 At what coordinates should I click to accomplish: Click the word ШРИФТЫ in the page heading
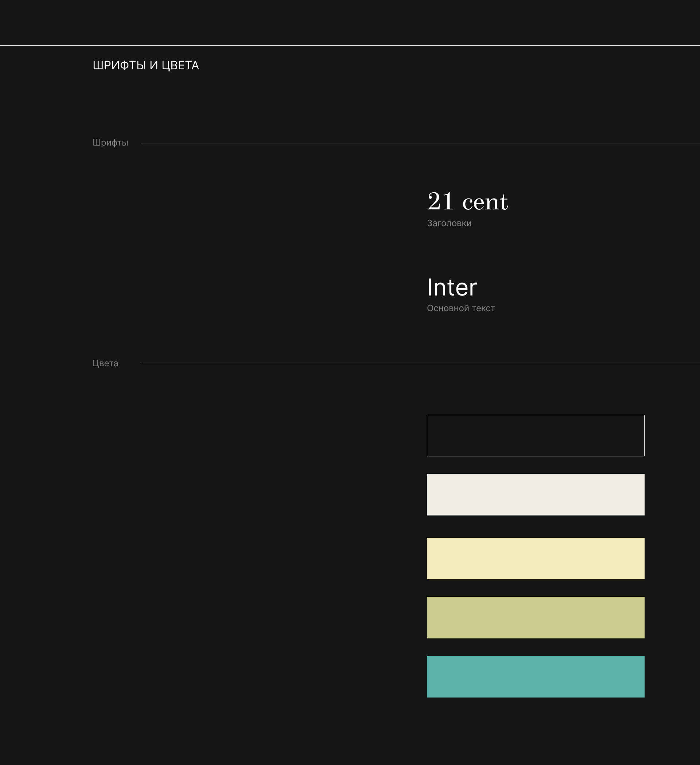click(119, 66)
